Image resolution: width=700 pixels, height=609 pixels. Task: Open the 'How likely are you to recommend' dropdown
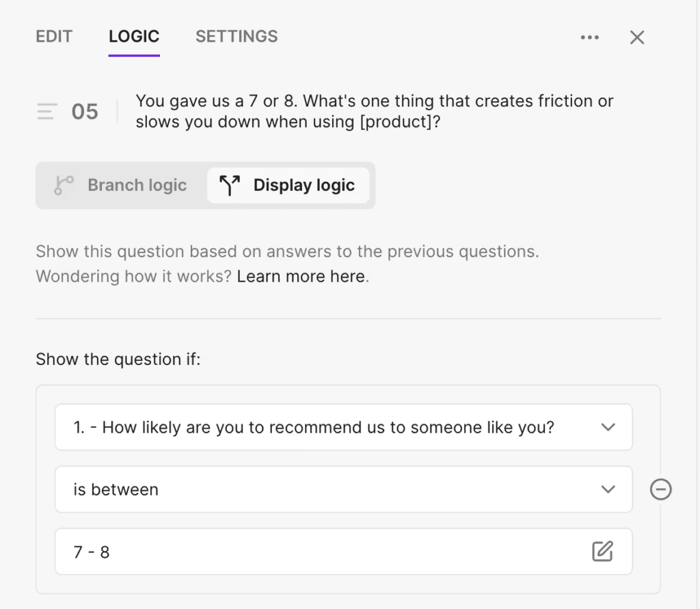coord(343,427)
